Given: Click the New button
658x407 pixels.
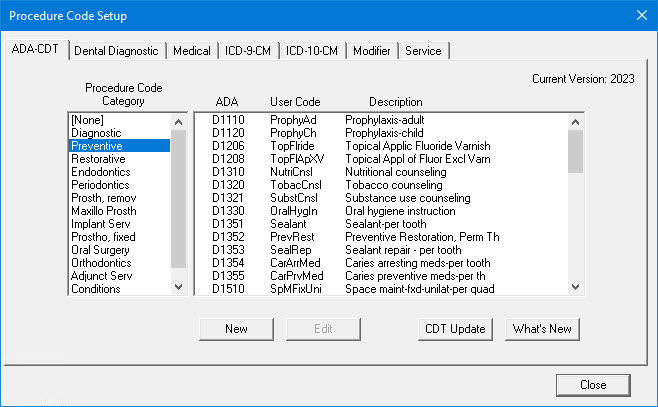Looking at the screenshot, I should coord(236,329).
